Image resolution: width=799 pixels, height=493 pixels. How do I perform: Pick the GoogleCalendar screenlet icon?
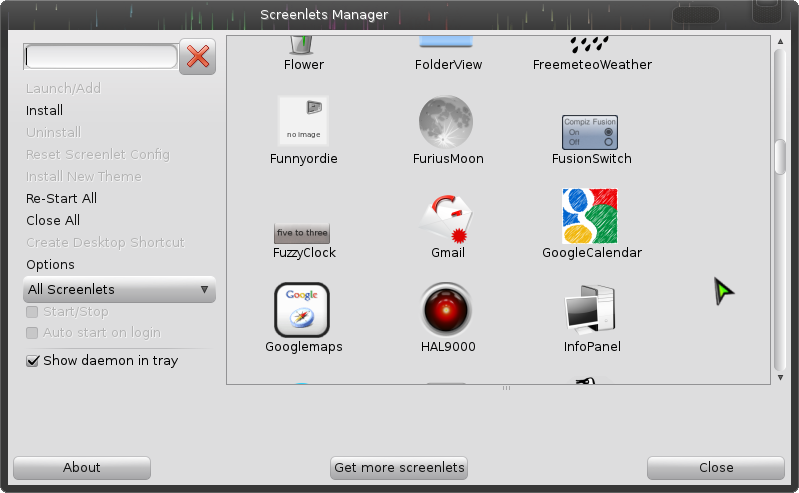click(590, 216)
